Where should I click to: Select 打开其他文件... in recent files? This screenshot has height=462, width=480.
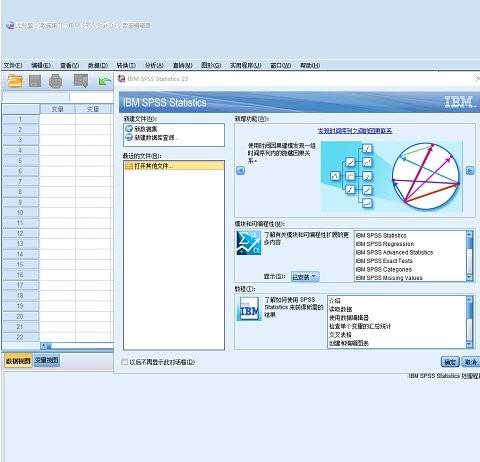coord(174,166)
